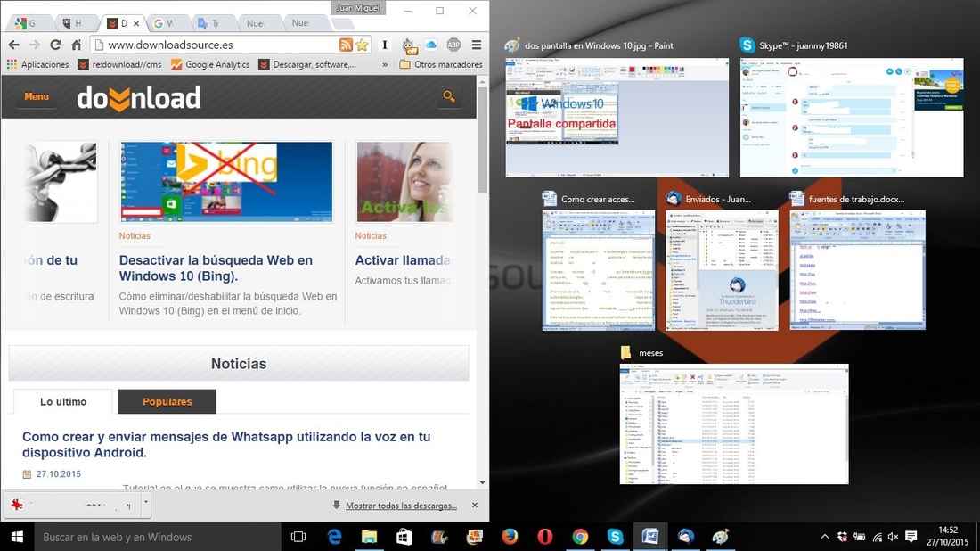This screenshot has height=551, width=980.
Task: Open Task View from the taskbar
Action: click(298, 537)
